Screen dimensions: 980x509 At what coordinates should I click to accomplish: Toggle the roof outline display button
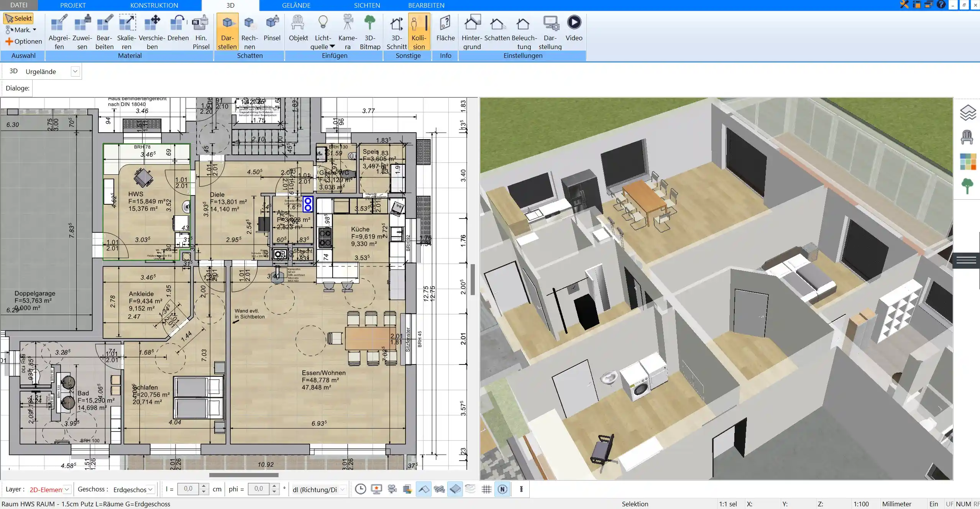click(x=424, y=489)
